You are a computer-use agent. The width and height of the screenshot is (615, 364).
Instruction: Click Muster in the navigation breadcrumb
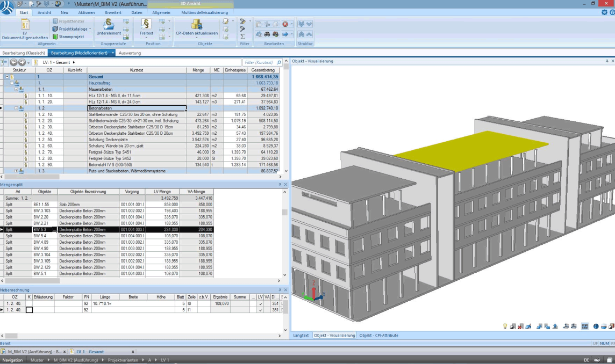pos(37,360)
